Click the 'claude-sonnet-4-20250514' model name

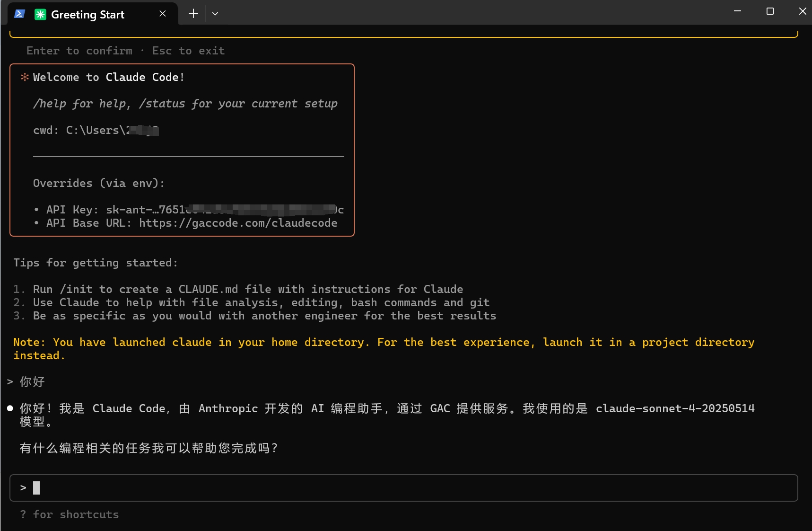point(675,408)
